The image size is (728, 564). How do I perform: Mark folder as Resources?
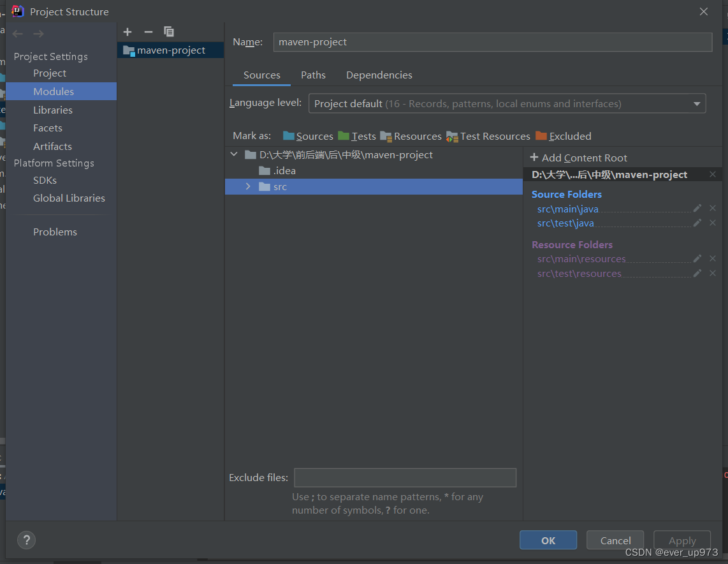coord(411,136)
